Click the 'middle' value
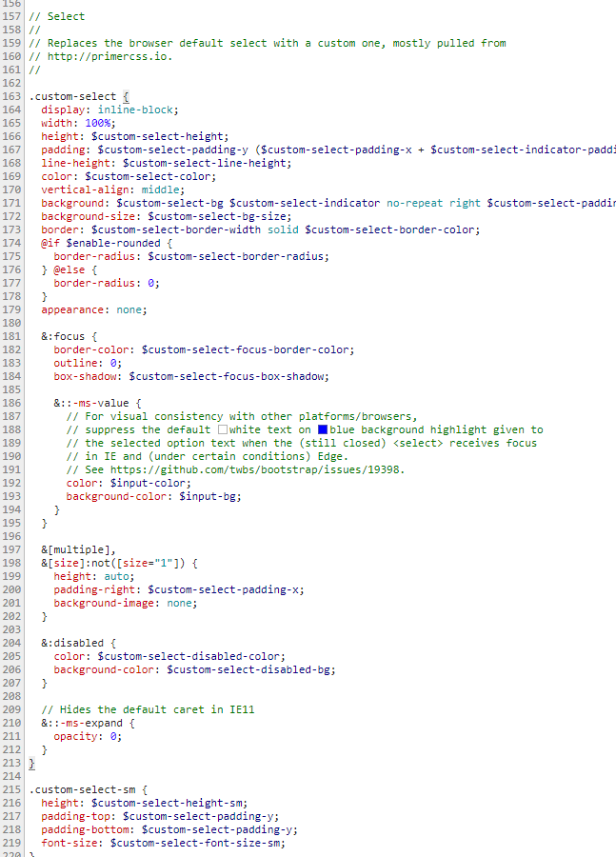The height and width of the screenshot is (857, 616). click(161, 189)
